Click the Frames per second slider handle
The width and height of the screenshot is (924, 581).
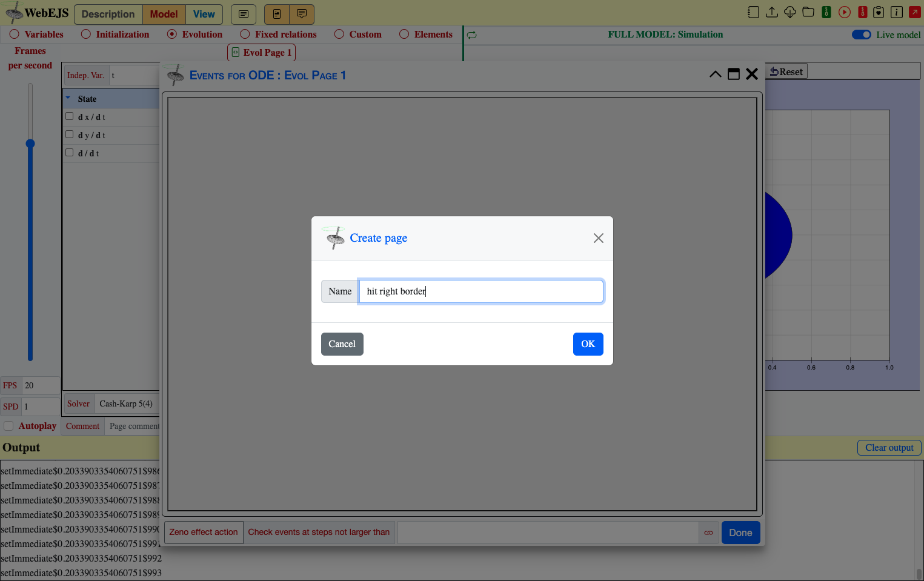[x=30, y=144]
